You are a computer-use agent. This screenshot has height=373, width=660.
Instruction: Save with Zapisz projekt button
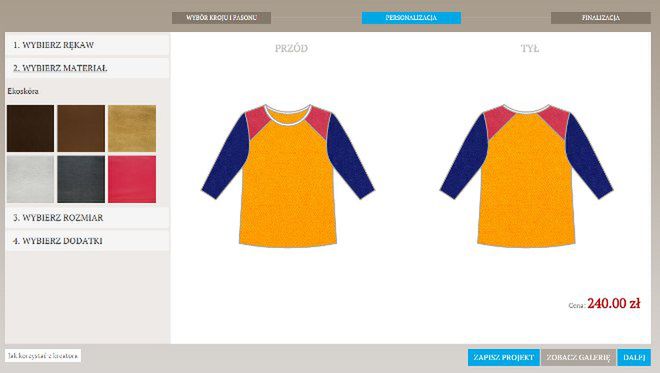[x=504, y=357]
